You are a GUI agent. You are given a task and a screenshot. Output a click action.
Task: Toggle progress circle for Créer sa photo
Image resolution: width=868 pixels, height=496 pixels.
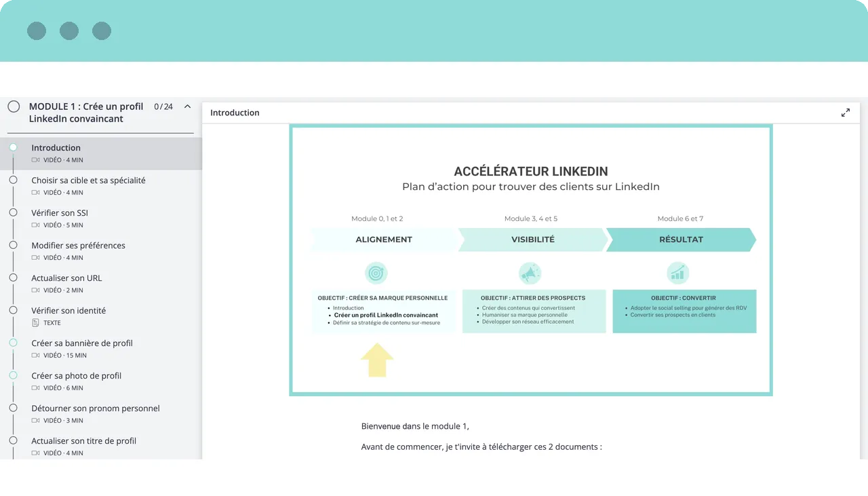coord(13,375)
